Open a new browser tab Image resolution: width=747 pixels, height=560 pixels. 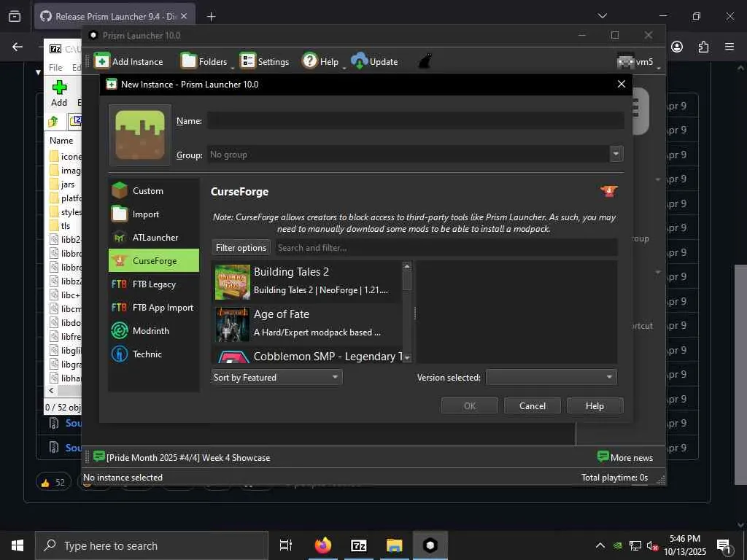tap(211, 17)
